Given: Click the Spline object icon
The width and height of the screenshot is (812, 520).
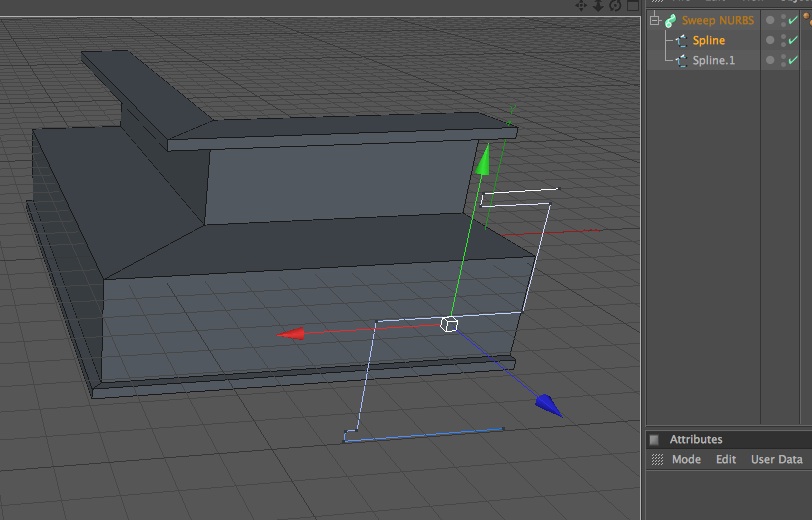Looking at the screenshot, I should [x=682, y=40].
